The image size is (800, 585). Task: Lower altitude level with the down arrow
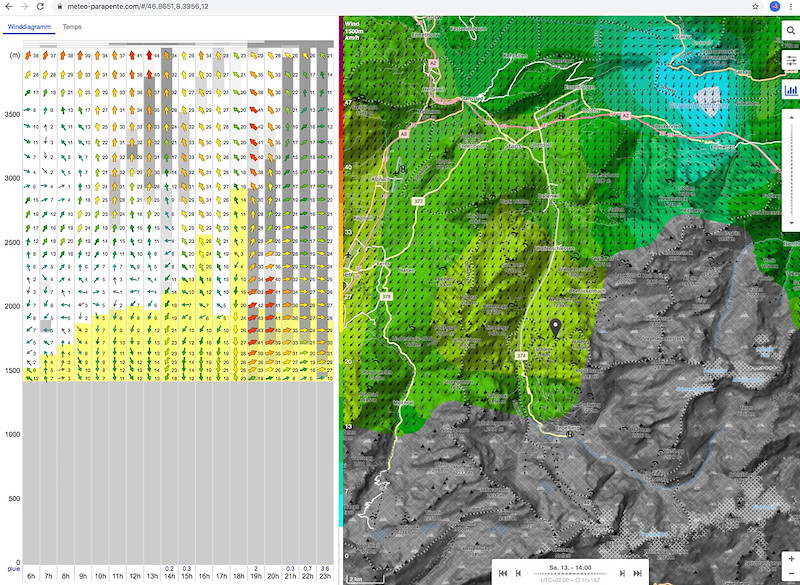791,223
